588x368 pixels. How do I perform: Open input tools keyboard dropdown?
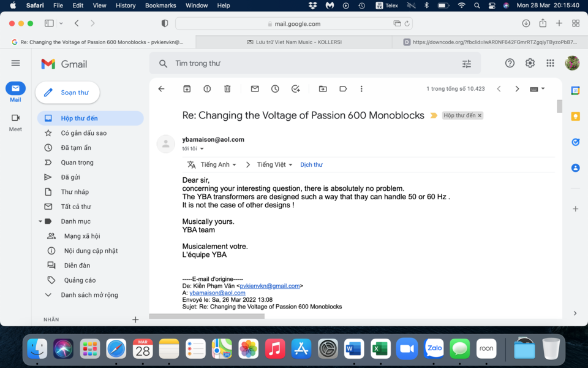pos(537,89)
